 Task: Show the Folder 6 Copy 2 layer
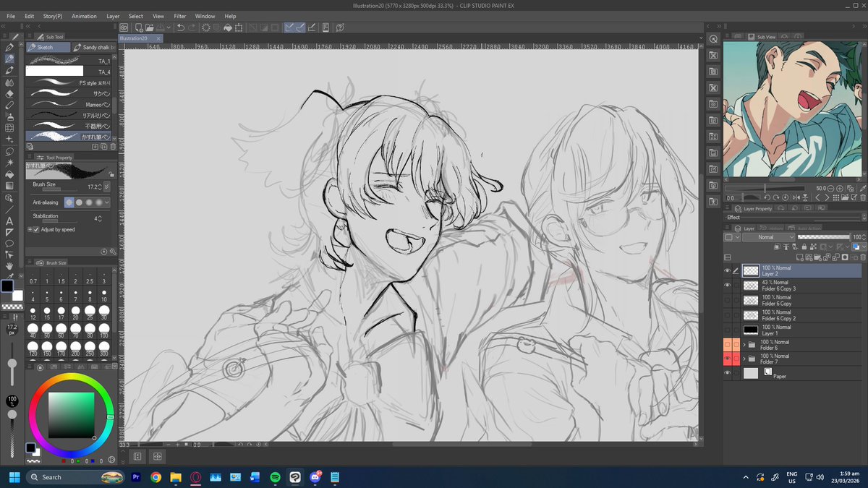(x=728, y=315)
